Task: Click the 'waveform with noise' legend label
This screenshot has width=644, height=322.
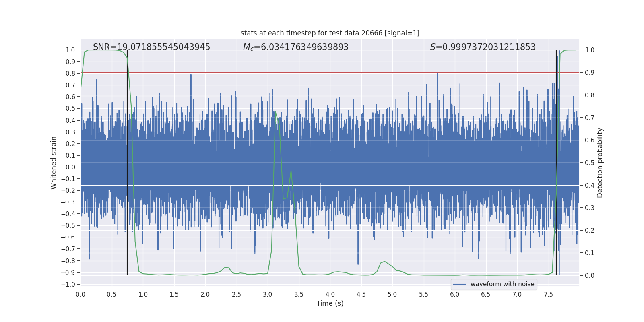Action: pos(502,284)
